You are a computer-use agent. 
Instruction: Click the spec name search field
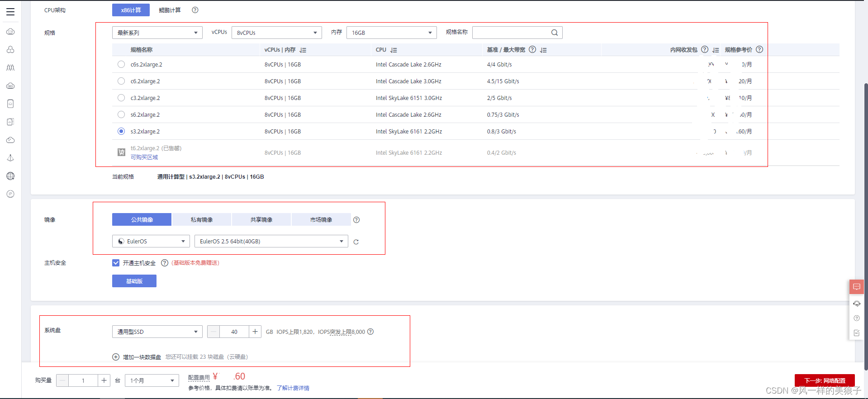coord(517,33)
